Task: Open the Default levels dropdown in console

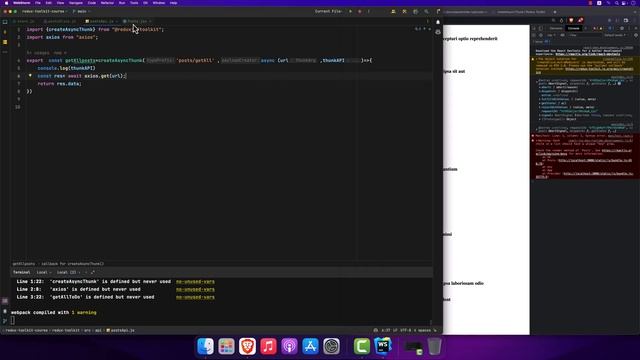Action: coord(615,35)
